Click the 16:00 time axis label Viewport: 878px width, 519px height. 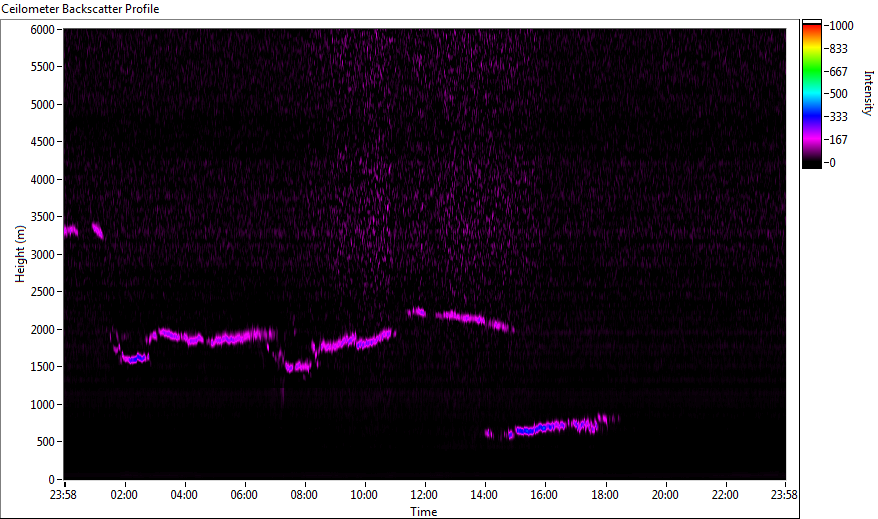[544, 495]
